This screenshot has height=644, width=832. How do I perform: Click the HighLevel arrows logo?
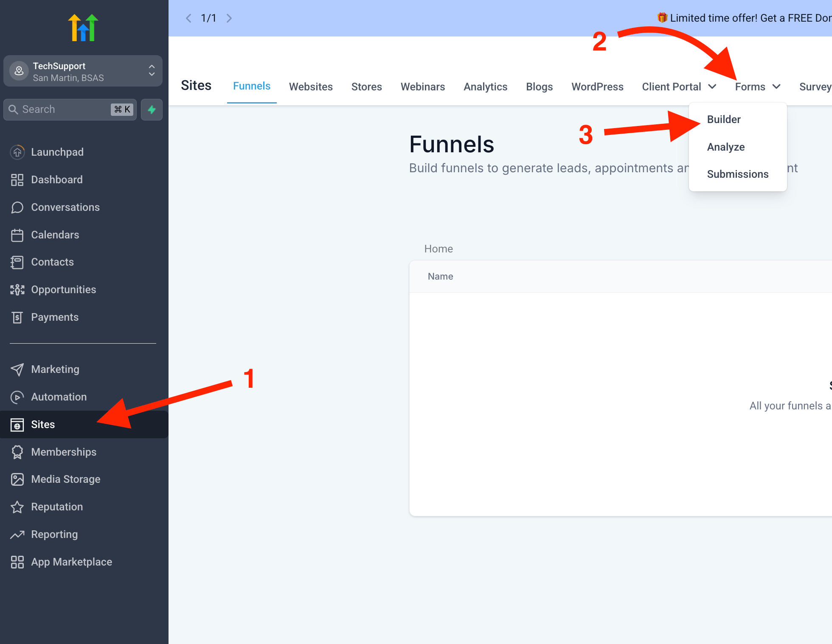pyautogui.click(x=83, y=28)
